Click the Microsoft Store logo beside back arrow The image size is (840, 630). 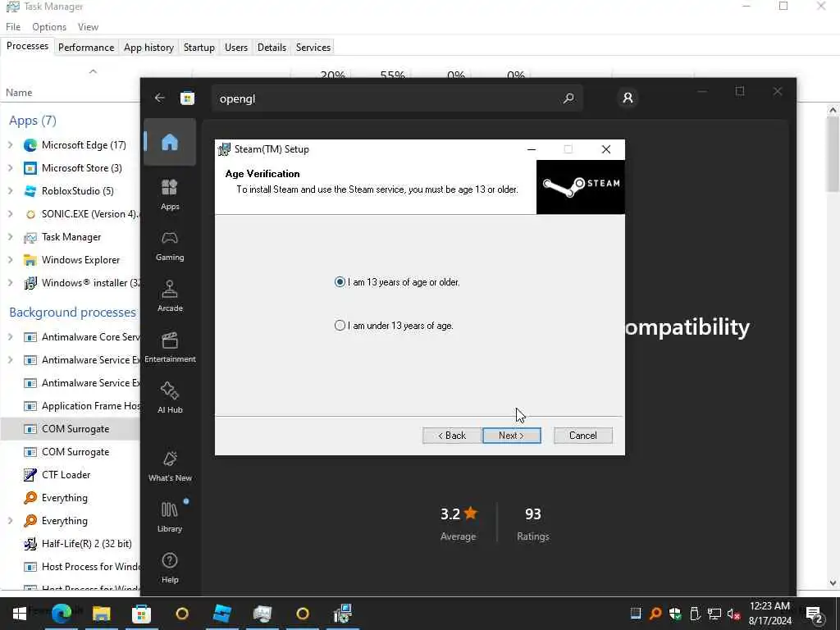coord(188,98)
